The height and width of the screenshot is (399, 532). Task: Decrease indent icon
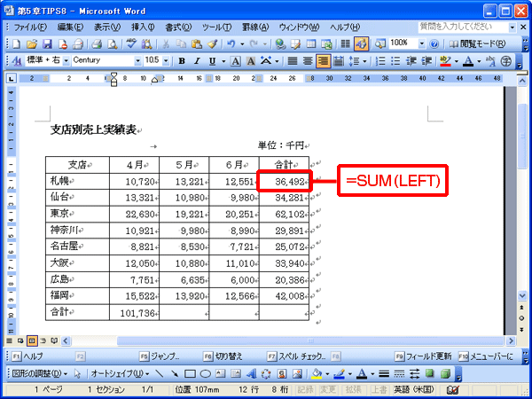pyautogui.click(x=411, y=61)
